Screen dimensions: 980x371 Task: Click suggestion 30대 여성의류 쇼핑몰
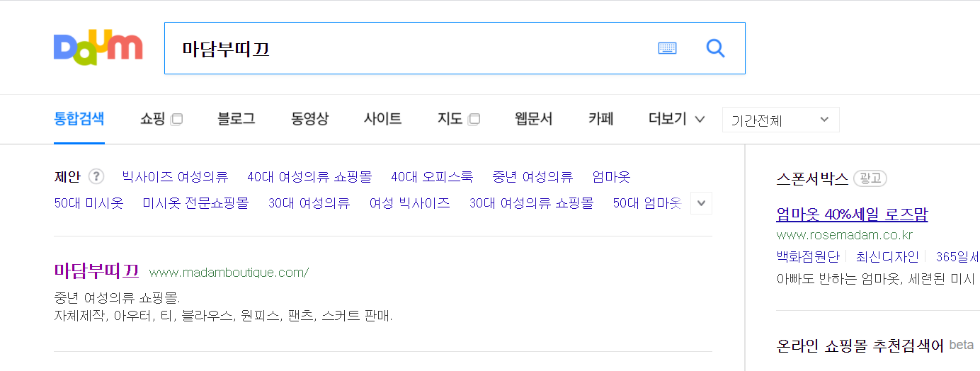(532, 203)
